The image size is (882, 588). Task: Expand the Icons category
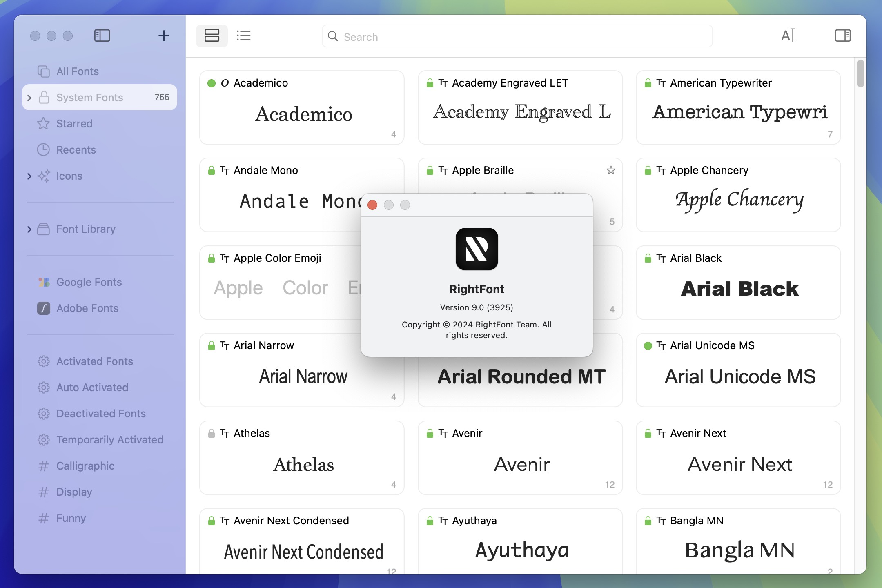point(28,176)
